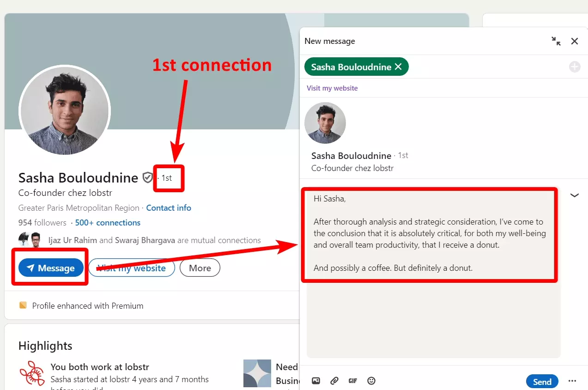Click Visit my website in the message window
Image resolution: width=588 pixels, height=390 pixels.
point(332,88)
